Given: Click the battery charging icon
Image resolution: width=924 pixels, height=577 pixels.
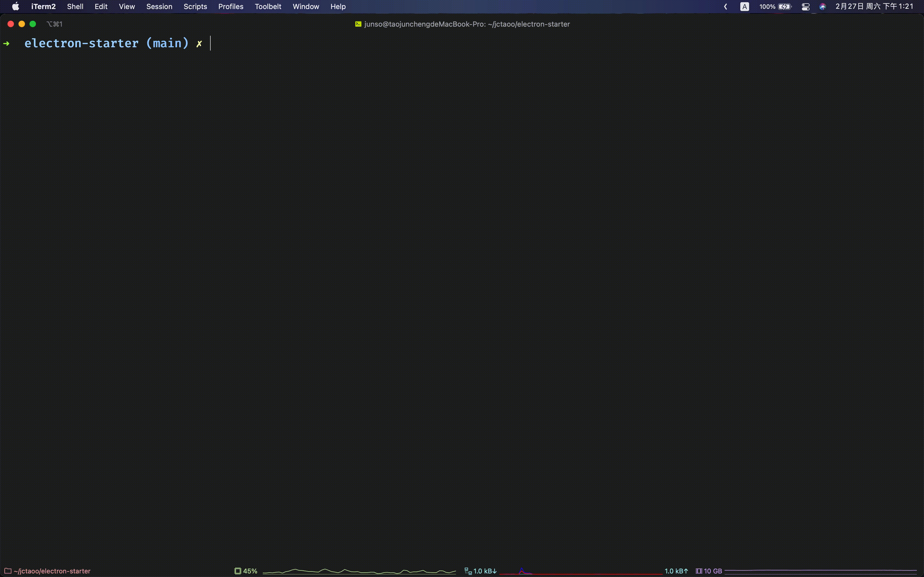Looking at the screenshot, I should (x=784, y=7).
